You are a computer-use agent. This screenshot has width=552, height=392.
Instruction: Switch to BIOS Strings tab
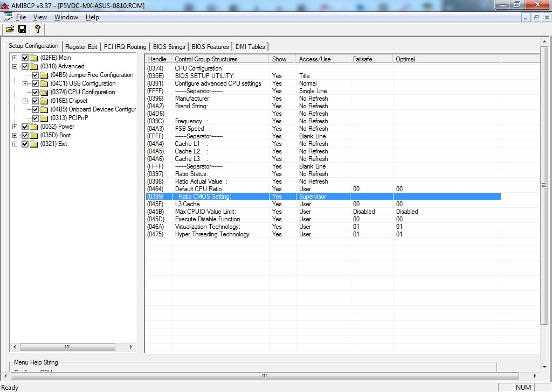pyautogui.click(x=169, y=47)
